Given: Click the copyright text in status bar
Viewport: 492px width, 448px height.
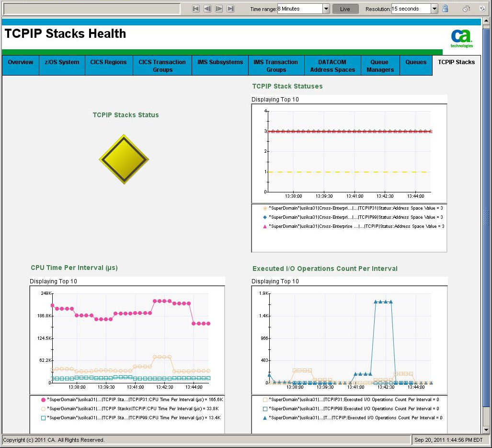Looking at the screenshot, I should tap(54, 440).
